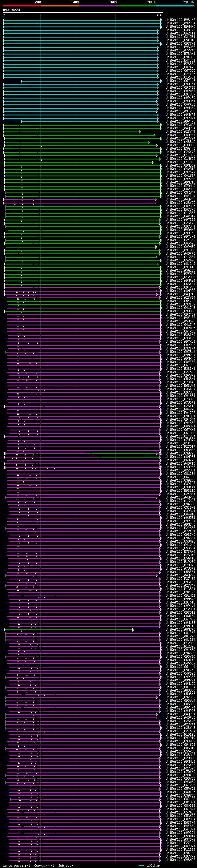The image size is (197, 868).
Task: Click the white query sequence bar
Action: pos(83,12)
